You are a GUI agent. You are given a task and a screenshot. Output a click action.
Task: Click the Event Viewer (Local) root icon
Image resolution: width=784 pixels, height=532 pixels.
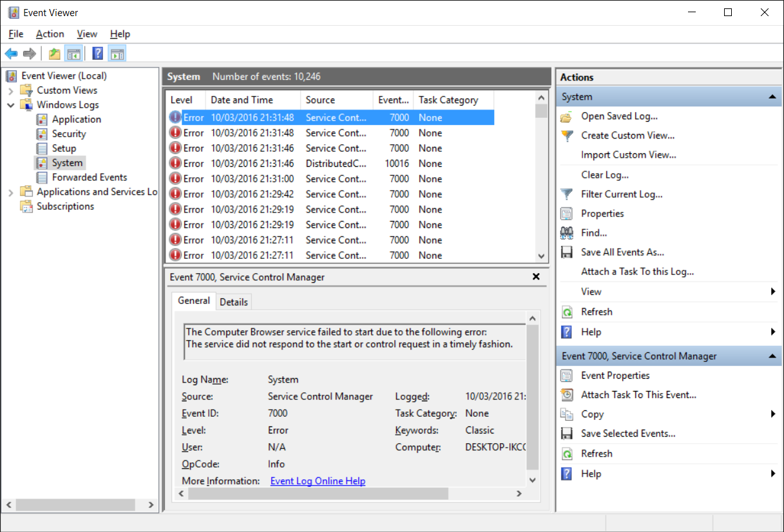coord(12,76)
